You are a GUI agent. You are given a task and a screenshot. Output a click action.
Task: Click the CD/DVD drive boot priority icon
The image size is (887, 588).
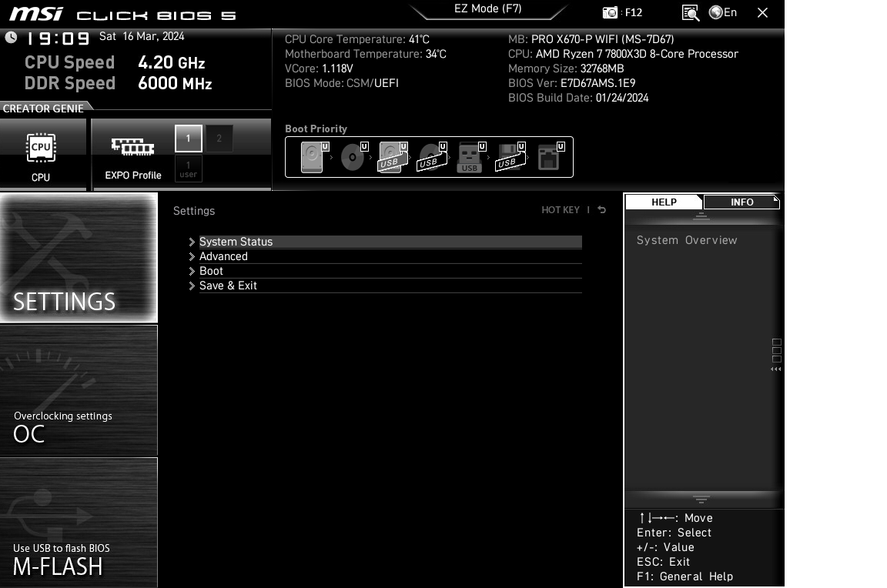[354, 157]
